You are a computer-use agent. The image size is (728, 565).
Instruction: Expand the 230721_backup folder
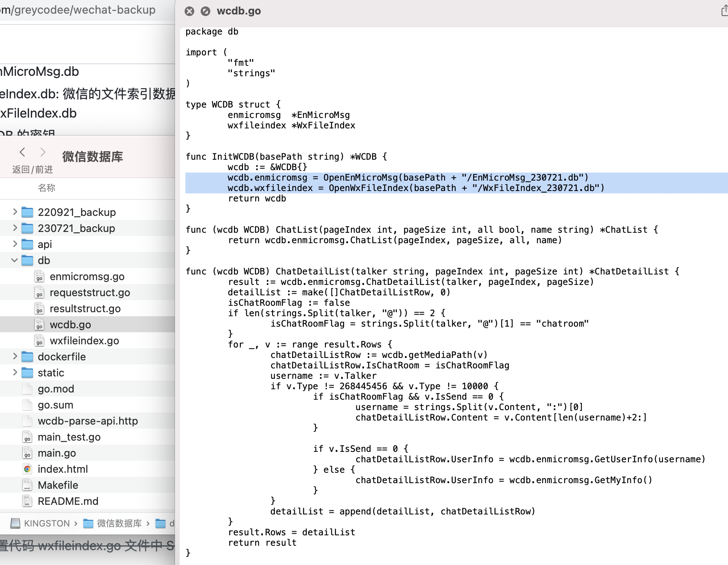(15, 228)
